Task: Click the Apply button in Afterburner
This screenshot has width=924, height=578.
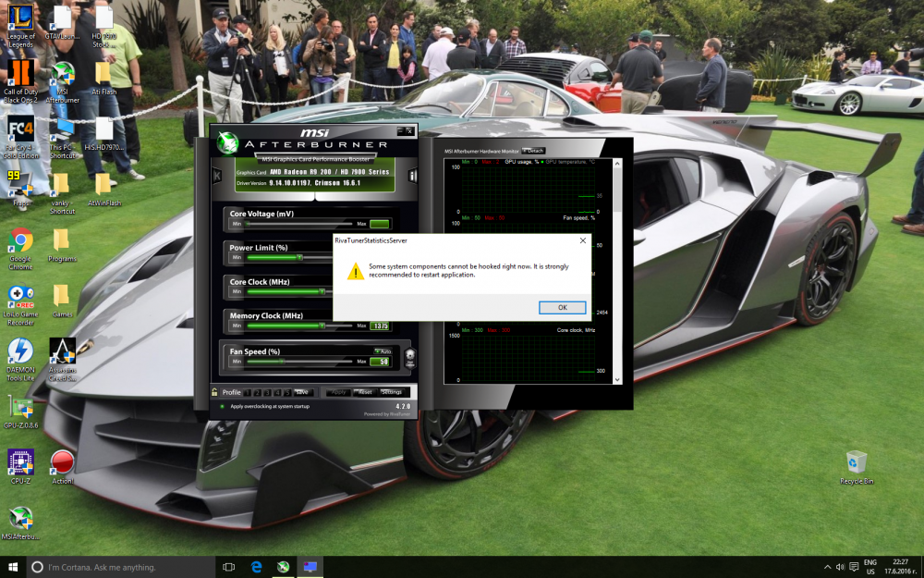Action: (338, 392)
